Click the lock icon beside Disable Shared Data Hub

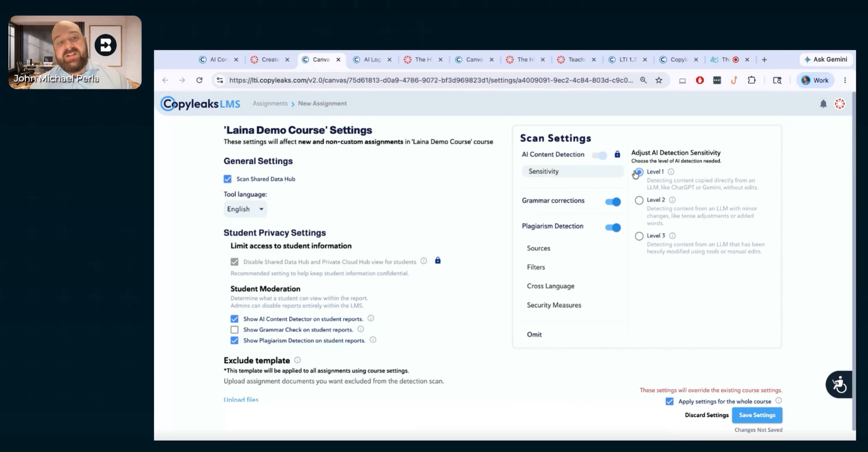point(438,261)
